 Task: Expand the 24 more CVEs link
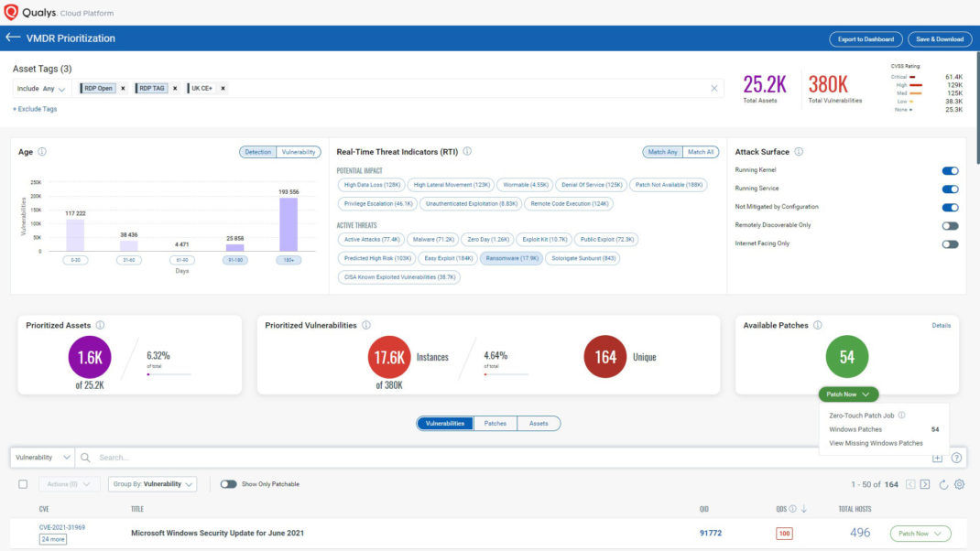(x=53, y=539)
